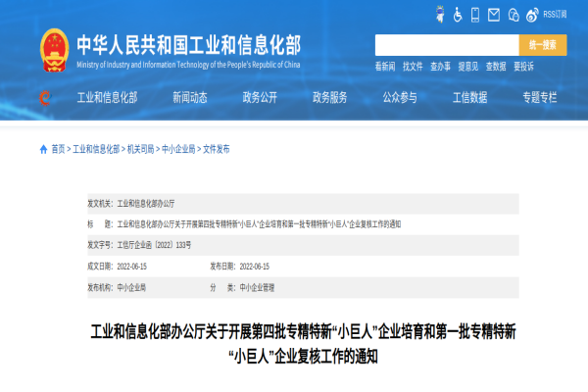Click the 发布日期 2022-06-15 value
This screenshot has height=392, width=588.
click(x=255, y=267)
